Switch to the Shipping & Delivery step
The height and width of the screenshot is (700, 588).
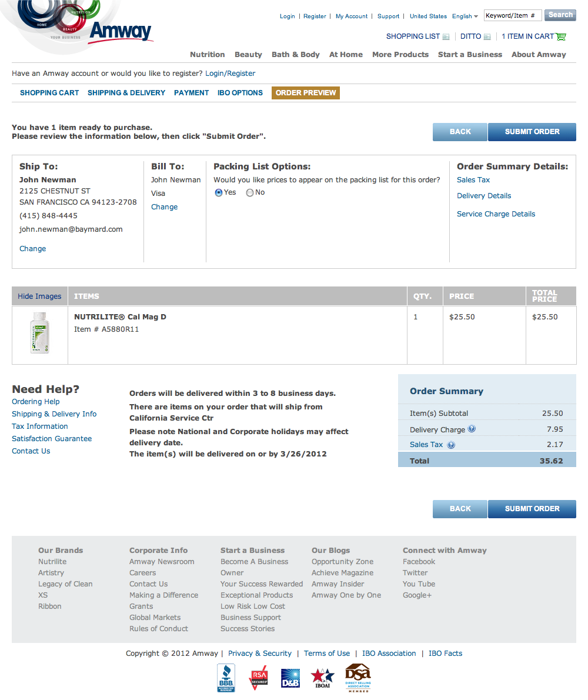tap(126, 92)
